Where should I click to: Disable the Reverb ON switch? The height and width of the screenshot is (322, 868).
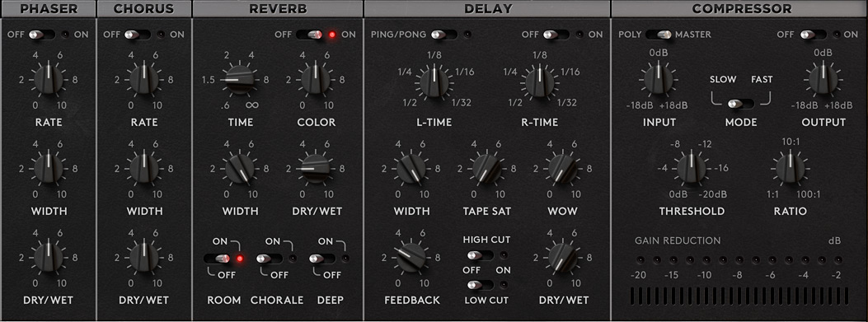coord(309,35)
